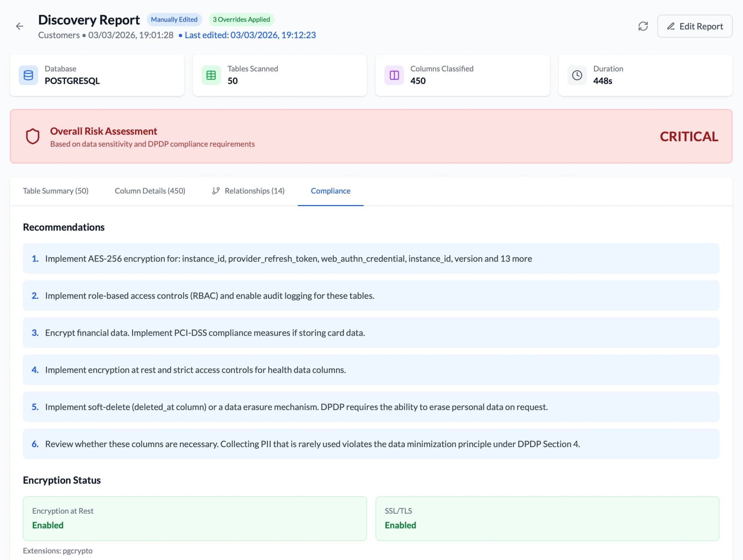743x560 pixels.
Task: Click the database icon on the POSTGRESQL card
Action: [x=28, y=75]
